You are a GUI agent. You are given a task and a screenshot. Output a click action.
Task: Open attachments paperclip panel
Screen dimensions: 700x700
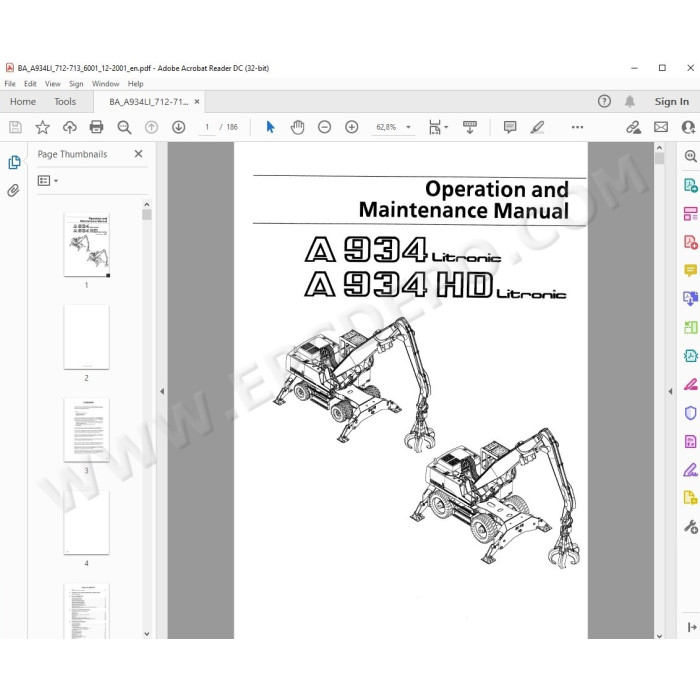pyautogui.click(x=13, y=191)
